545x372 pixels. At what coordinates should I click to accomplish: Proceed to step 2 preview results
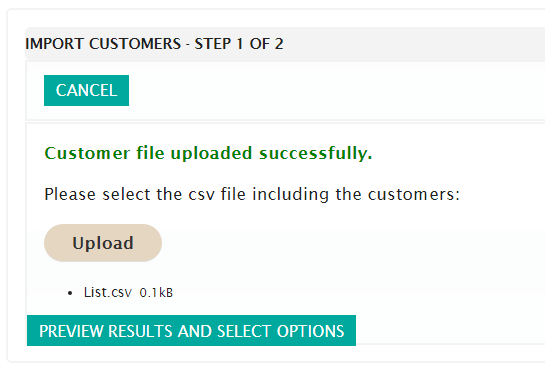coord(192,331)
